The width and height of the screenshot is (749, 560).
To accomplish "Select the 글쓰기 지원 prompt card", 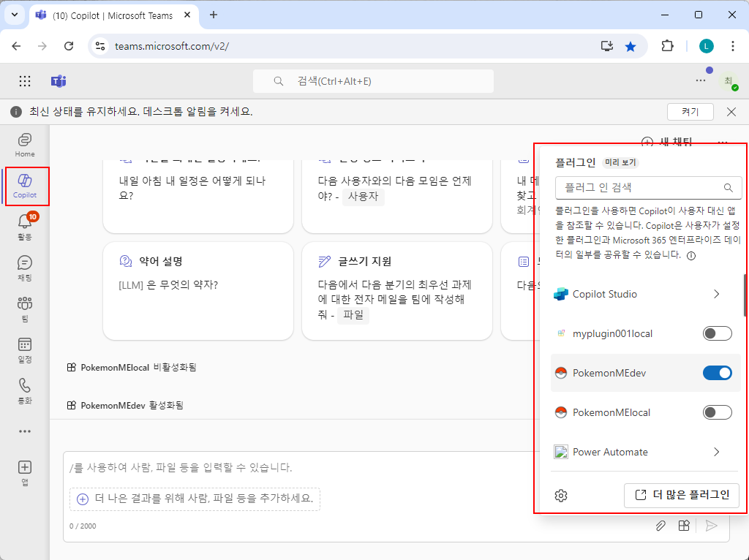I will [397, 291].
